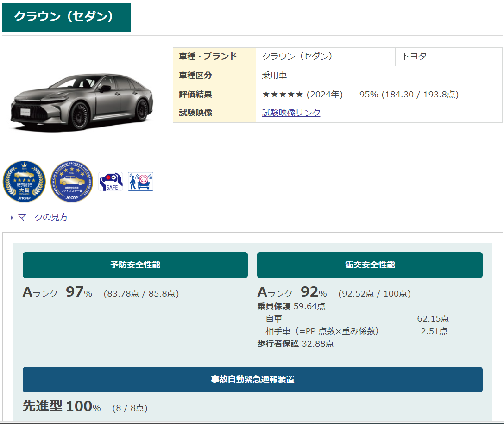Click the 試験映像 table header cell
504x424 pixels.
[x=214, y=113]
